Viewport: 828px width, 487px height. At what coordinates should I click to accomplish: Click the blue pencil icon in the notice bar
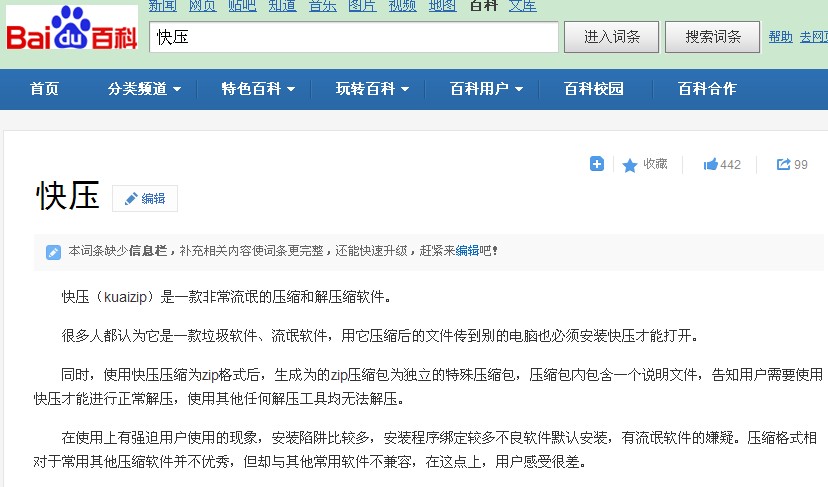pyautogui.click(x=54, y=252)
